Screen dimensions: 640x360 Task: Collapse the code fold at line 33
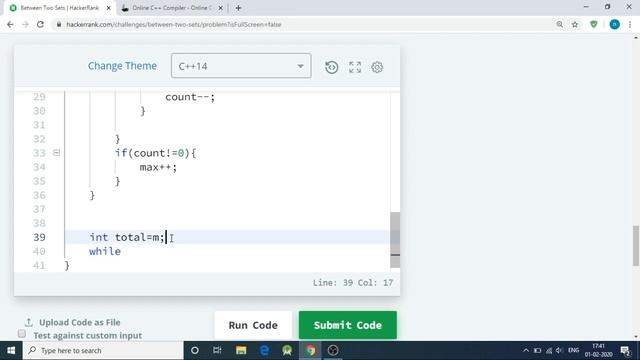click(57, 153)
